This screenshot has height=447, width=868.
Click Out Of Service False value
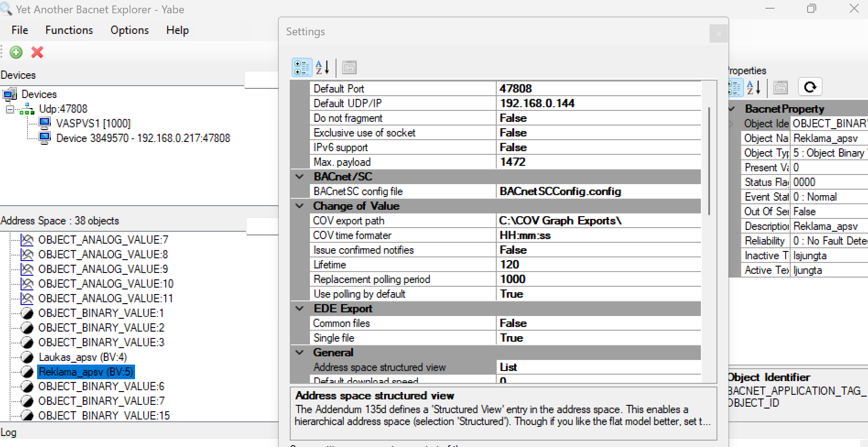[x=830, y=212]
